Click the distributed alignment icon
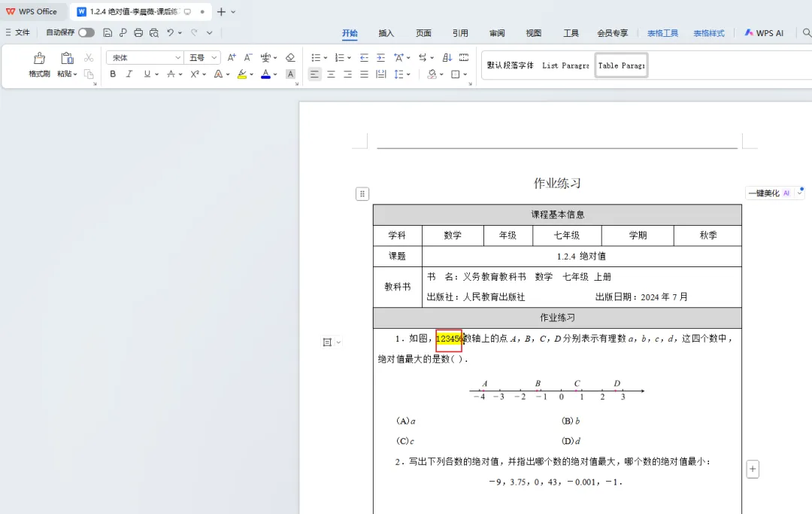Screen dimensions: 812x514 [381, 74]
